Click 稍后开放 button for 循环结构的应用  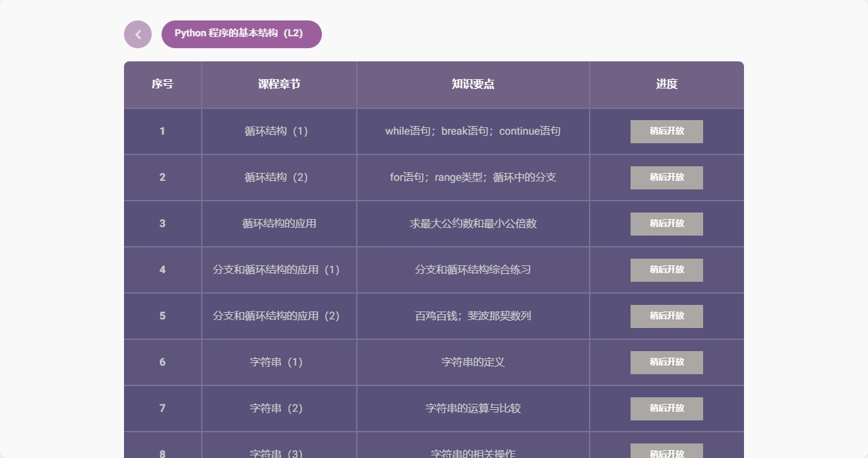coord(666,224)
